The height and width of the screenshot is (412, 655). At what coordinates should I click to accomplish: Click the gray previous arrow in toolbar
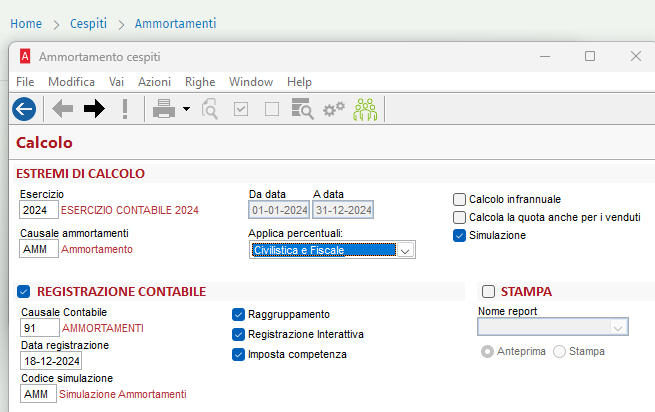[x=63, y=109]
